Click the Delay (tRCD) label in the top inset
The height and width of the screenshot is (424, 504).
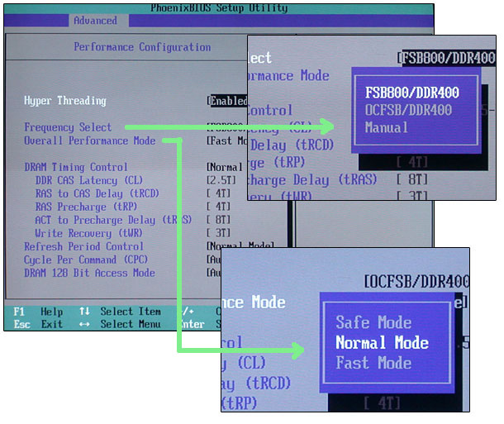tap(292, 145)
